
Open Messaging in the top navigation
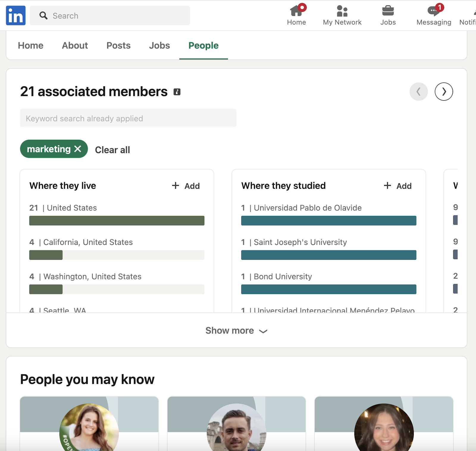coord(434,15)
